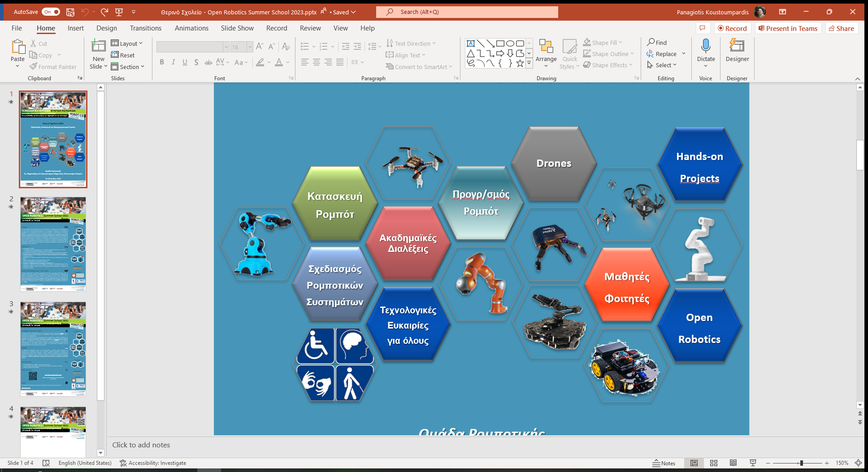Toggle Underline formatting
The height and width of the screenshot is (472, 868).
point(185,62)
